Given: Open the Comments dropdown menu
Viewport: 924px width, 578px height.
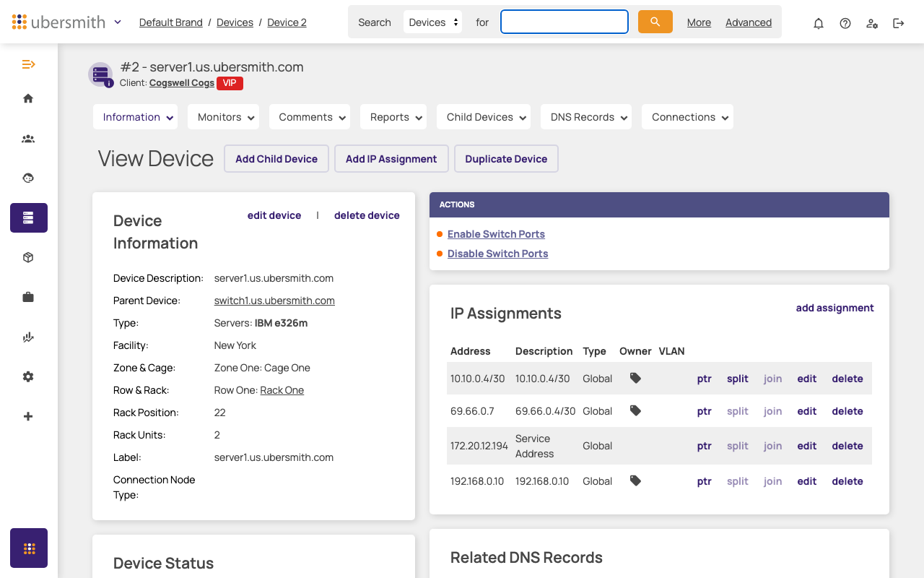Looking at the screenshot, I should (310, 117).
